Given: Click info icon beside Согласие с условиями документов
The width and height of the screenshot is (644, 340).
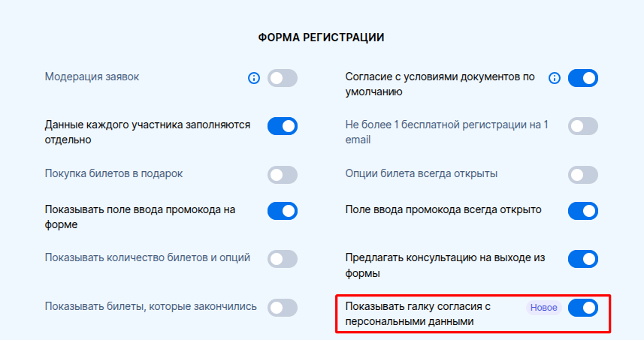Looking at the screenshot, I should pyautogui.click(x=555, y=78).
